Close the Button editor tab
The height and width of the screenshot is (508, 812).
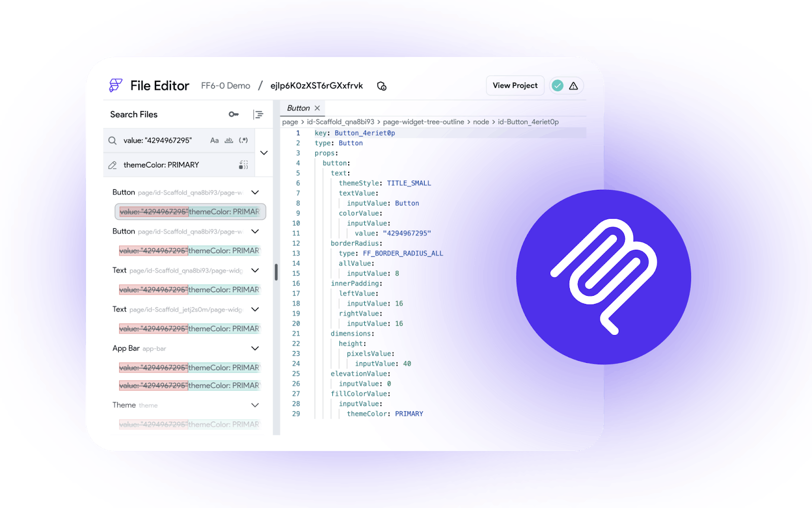pyautogui.click(x=317, y=108)
